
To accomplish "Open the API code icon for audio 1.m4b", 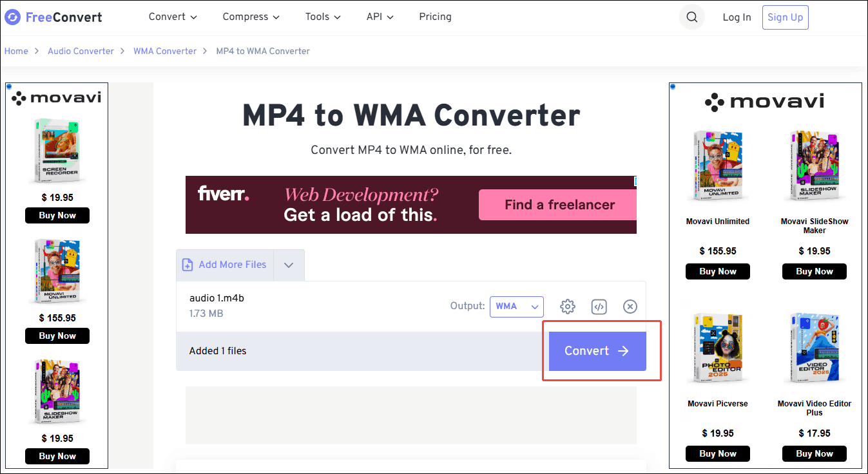I will pos(599,307).
